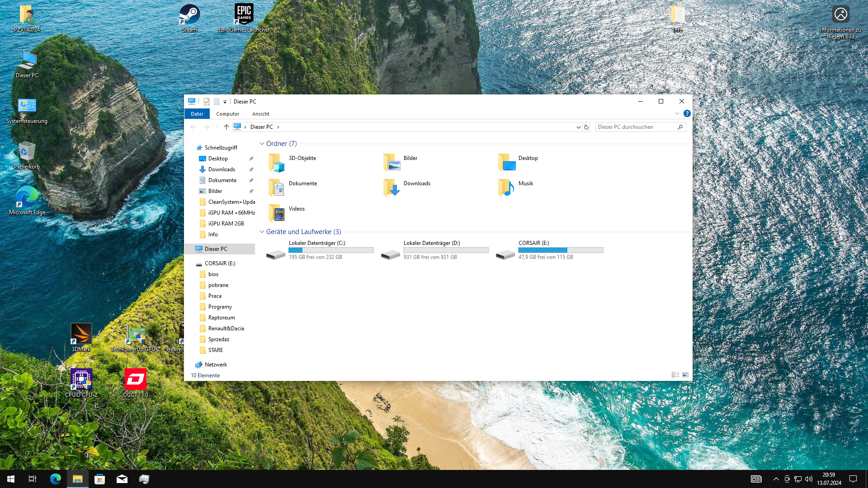Image resolution: width=868 pixels, height=488 pixels.
Task: Select Schnellzugriff in navigation pane
Action: 221,148
